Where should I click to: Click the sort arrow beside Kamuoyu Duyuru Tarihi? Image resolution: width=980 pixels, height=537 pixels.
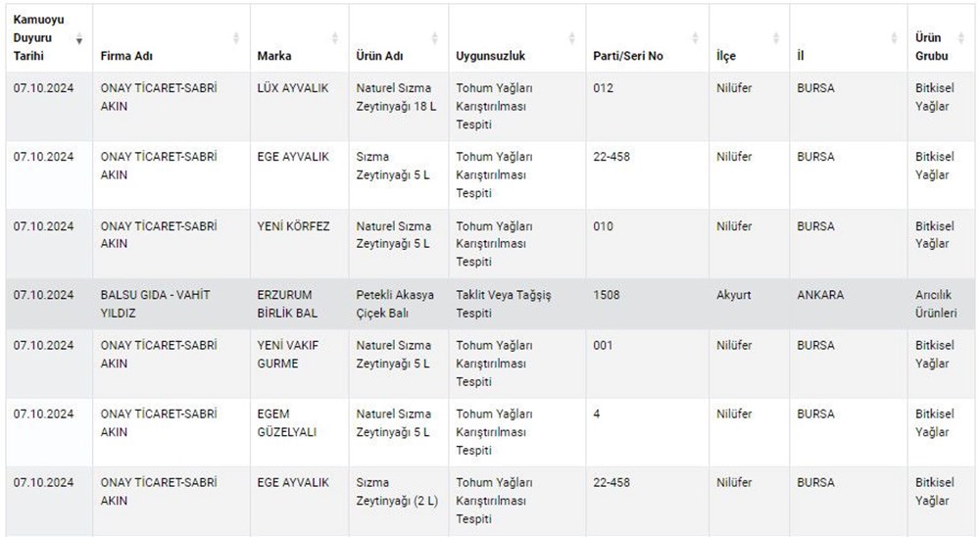tap(79, 39)
